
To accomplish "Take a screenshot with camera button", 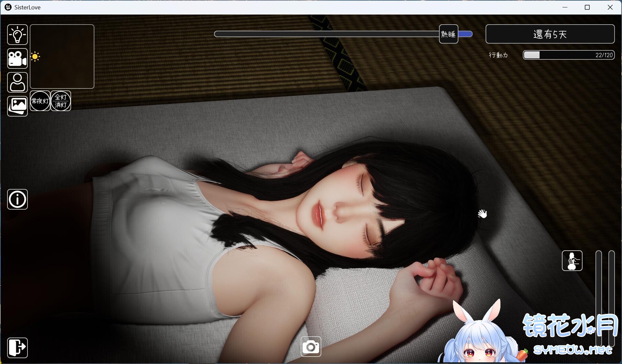I will 311,347.
